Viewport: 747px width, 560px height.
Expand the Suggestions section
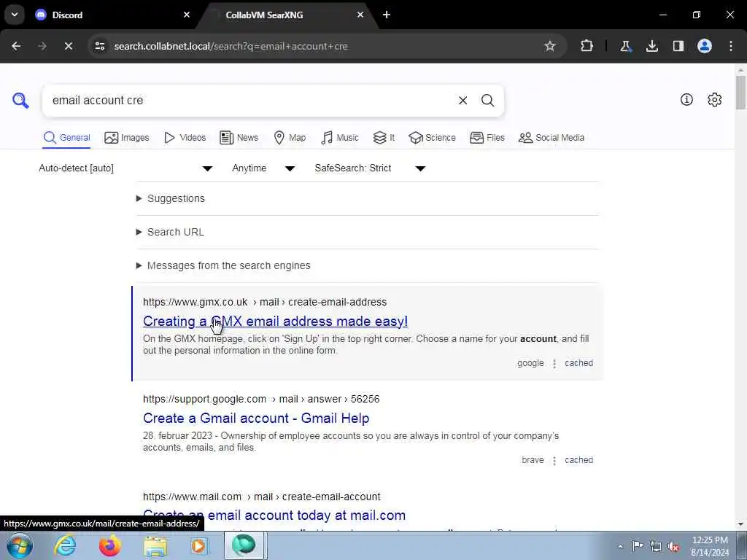tap(171, 198)
